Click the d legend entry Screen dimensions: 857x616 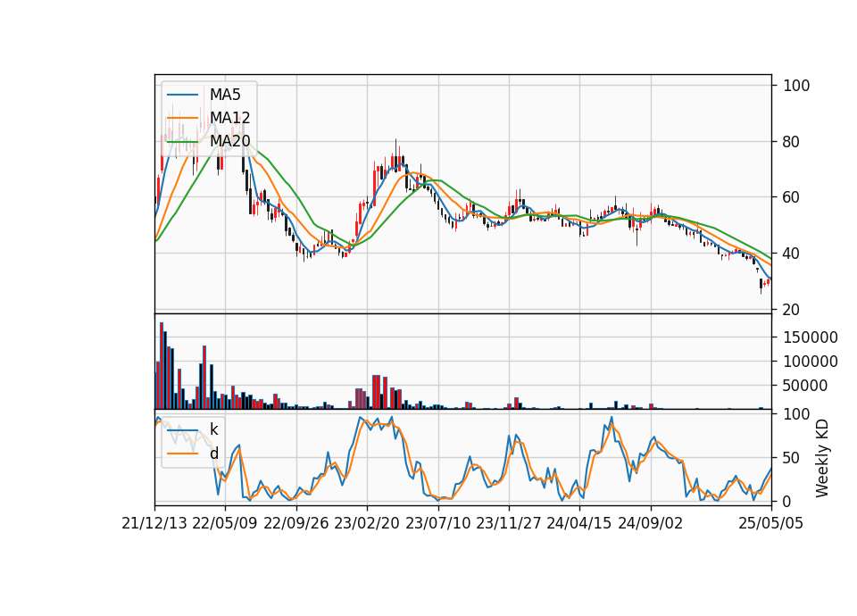[x=193, y=454]
